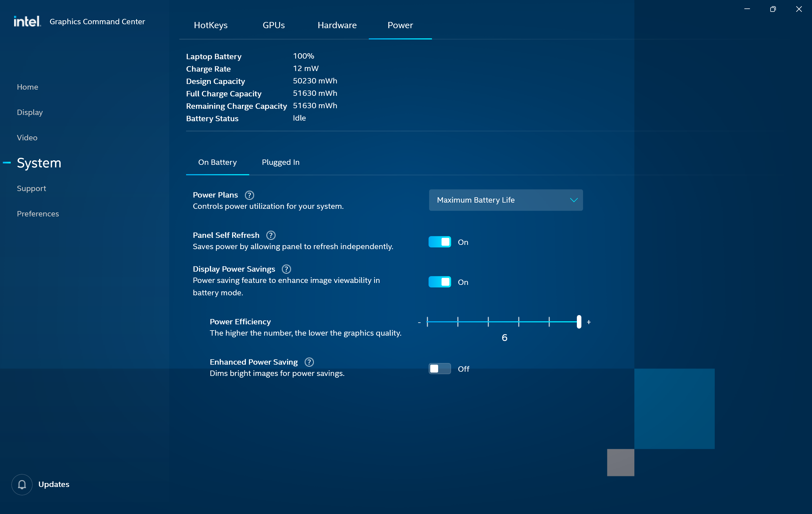Viewport: 812px width, 514px height.
Task: Set the Power Efficiency slider to its first tick mark
Action: click(427, 322)
